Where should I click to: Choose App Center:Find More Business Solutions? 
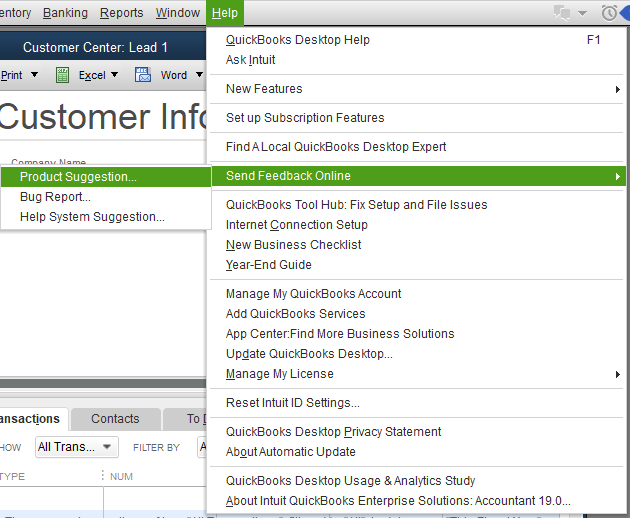[x=416, y=334]
